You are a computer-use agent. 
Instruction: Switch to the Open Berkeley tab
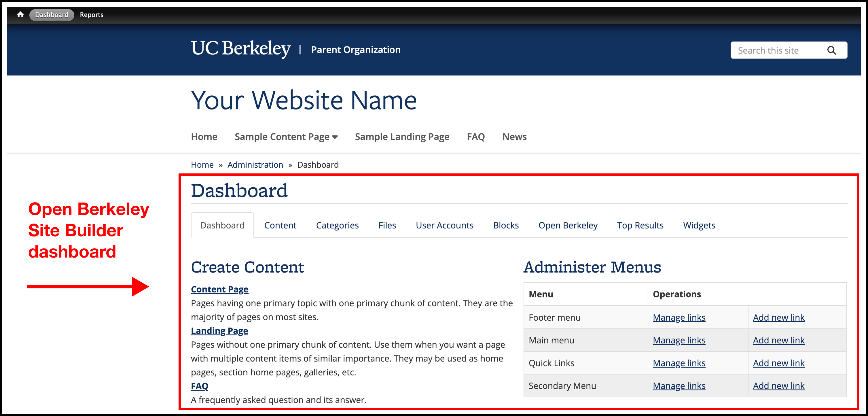[568, 225]
